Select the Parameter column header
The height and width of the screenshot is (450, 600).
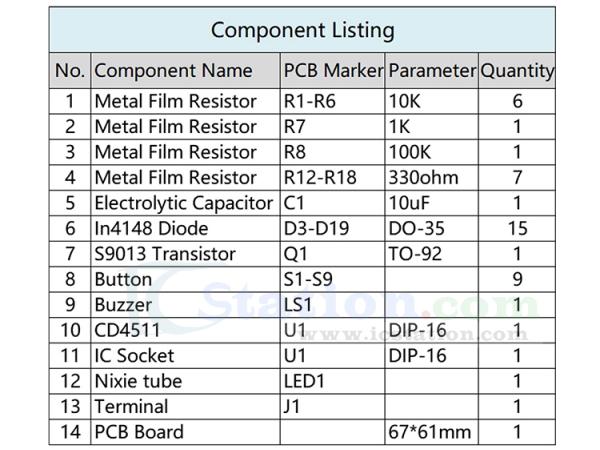tap(431, 71)
